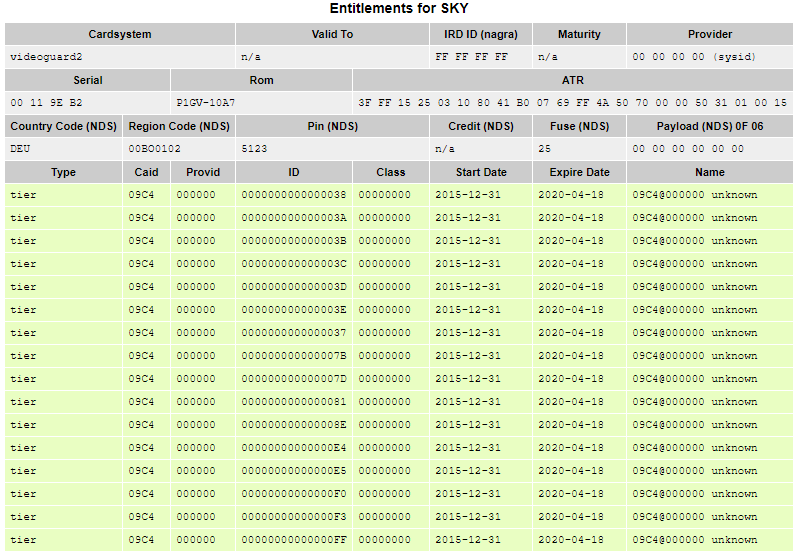Select the Serial header
This screenshot has width=805, height=558.
tap(88, 80)
